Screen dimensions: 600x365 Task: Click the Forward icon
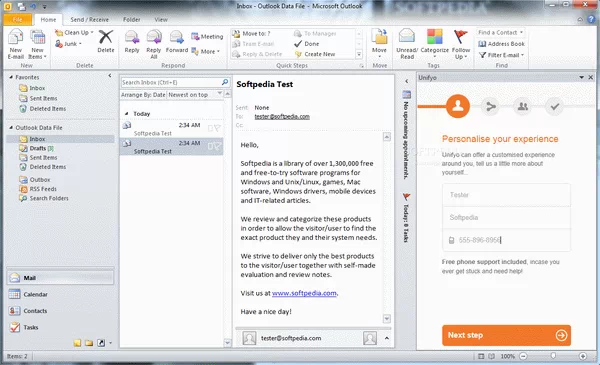click(x=176, y=37)
